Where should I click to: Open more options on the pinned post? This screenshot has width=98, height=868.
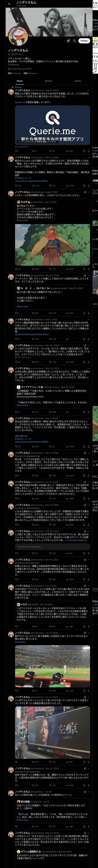click(89, 90)
